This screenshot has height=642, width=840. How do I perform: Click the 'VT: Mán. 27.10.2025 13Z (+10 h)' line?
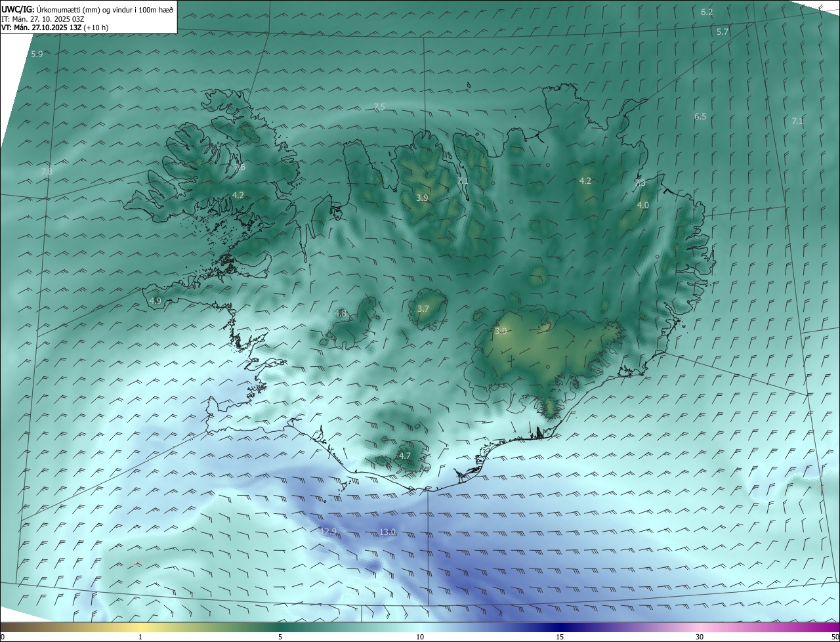[x=54, y=28]
